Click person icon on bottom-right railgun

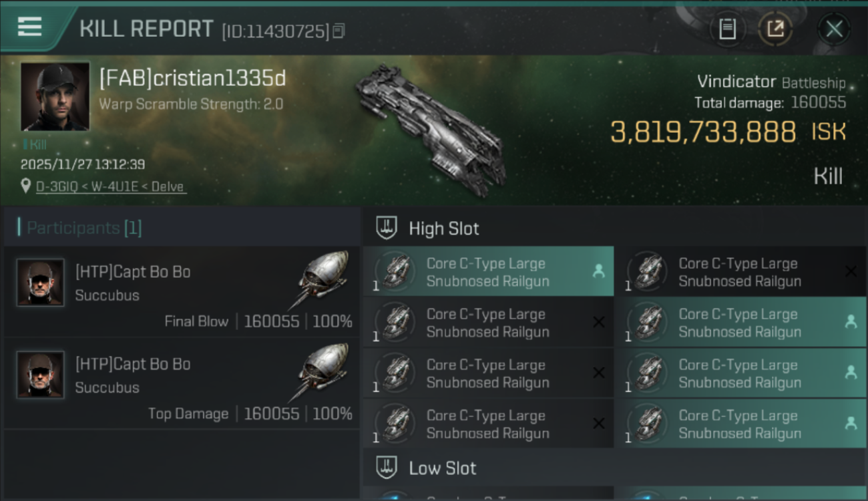[851, 423]
